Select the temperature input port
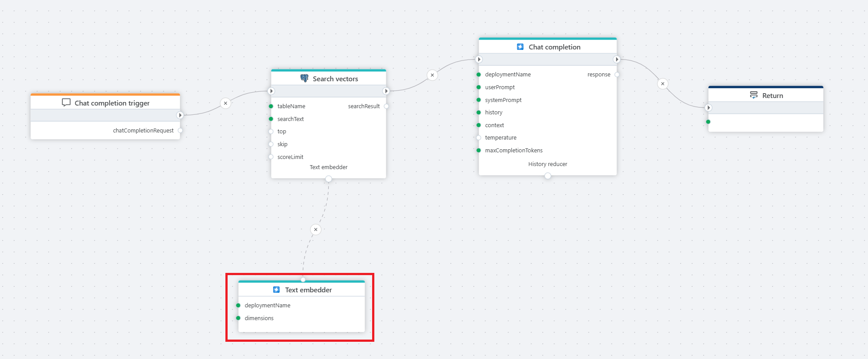Screen dimensions: 868x359 pyautogui.click(x=479, y=138)
